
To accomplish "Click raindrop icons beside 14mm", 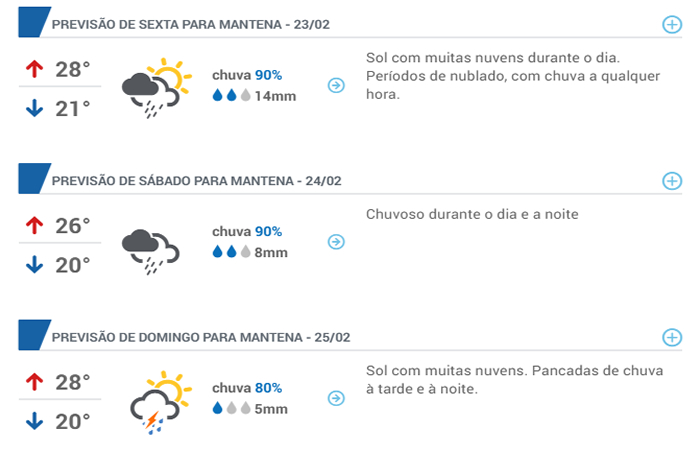I will (231, 95).
